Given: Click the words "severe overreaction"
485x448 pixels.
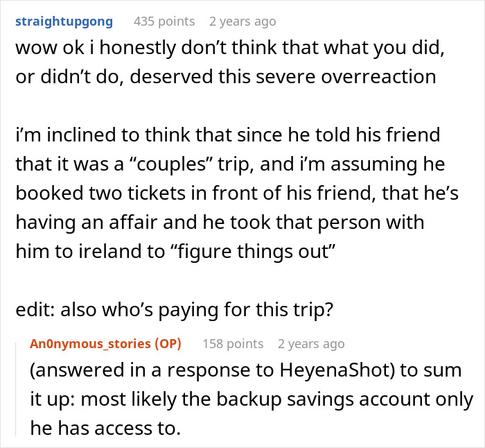Looking at the screenshot, I should tap(346, 77).
